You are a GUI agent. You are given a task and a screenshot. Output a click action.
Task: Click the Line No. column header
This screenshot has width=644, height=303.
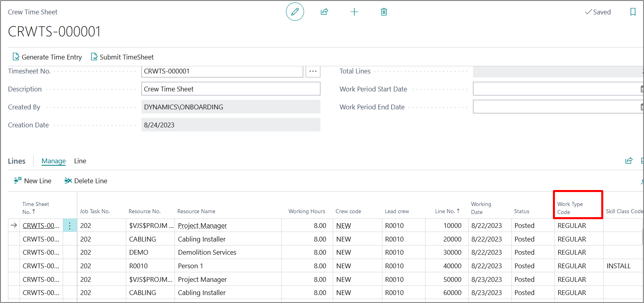point(447,211)
